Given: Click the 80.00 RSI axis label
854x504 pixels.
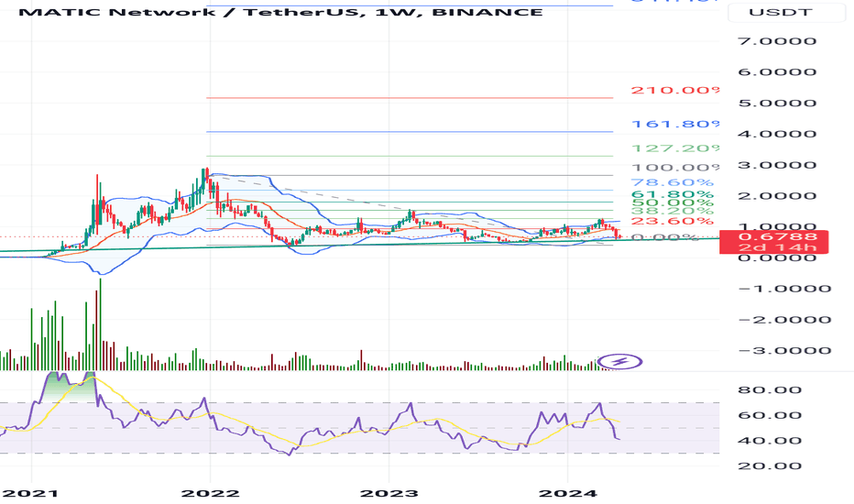Looking at the screenshot, I should (x=770, y=389).
